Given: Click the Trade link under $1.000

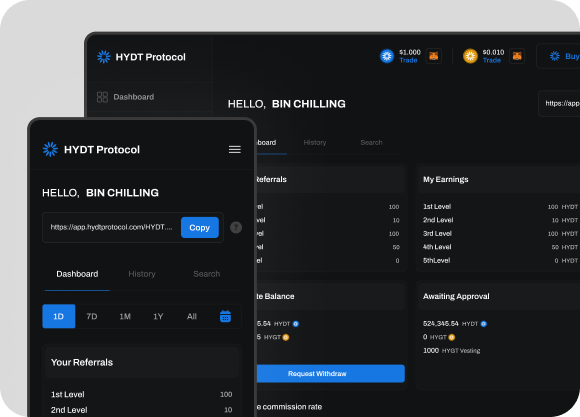Looking at the screenshot, I should (x=408, y=60).
